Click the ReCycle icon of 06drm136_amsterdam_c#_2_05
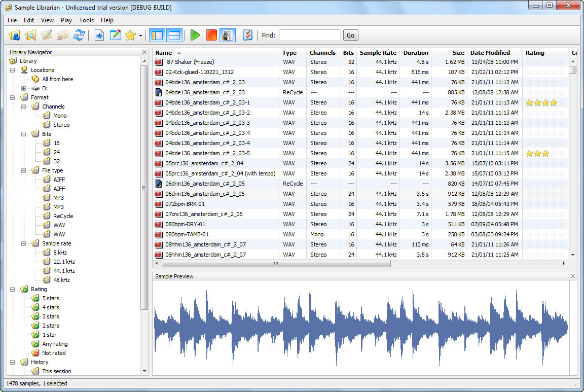This screenshot has width=584, height=392. (x=159, y=184)
